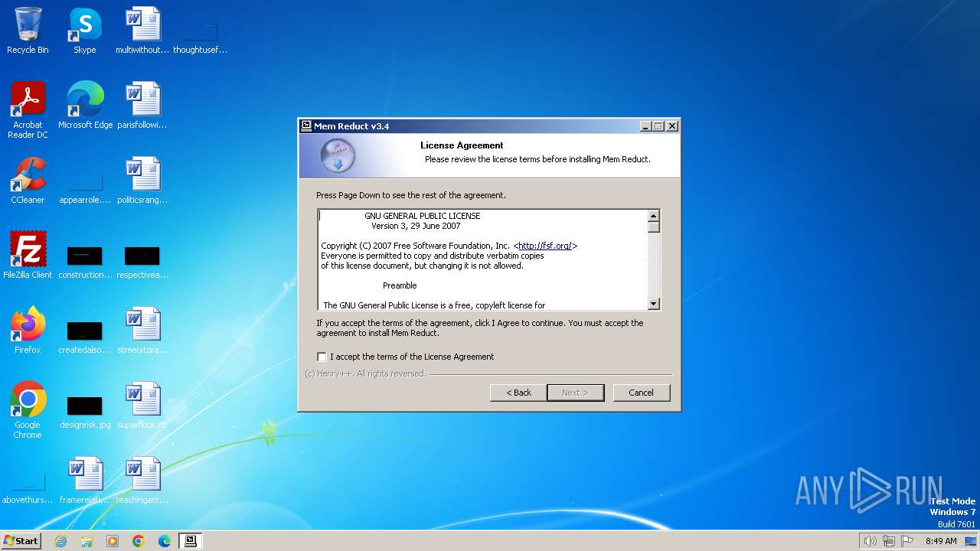Open the parisfollowi Word document
980x551 pixels.
point(142,105)
